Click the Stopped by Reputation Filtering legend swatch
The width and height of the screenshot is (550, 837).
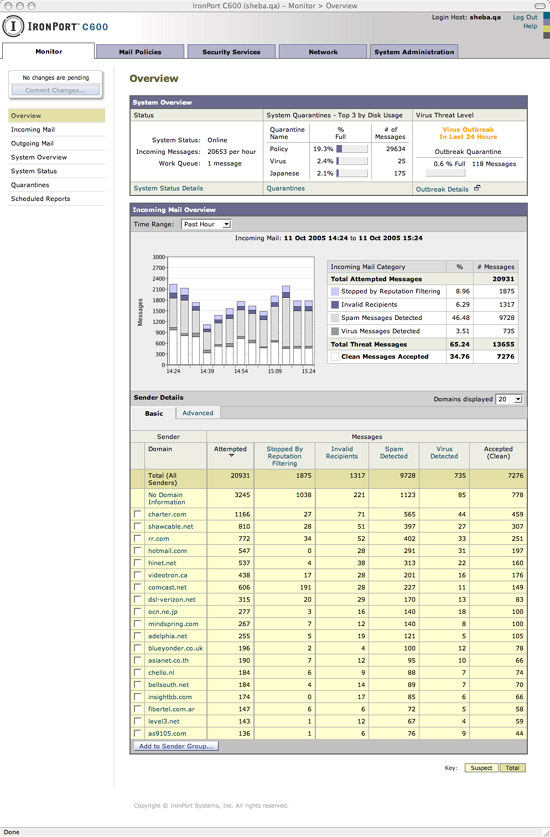(x=335, y=291)
